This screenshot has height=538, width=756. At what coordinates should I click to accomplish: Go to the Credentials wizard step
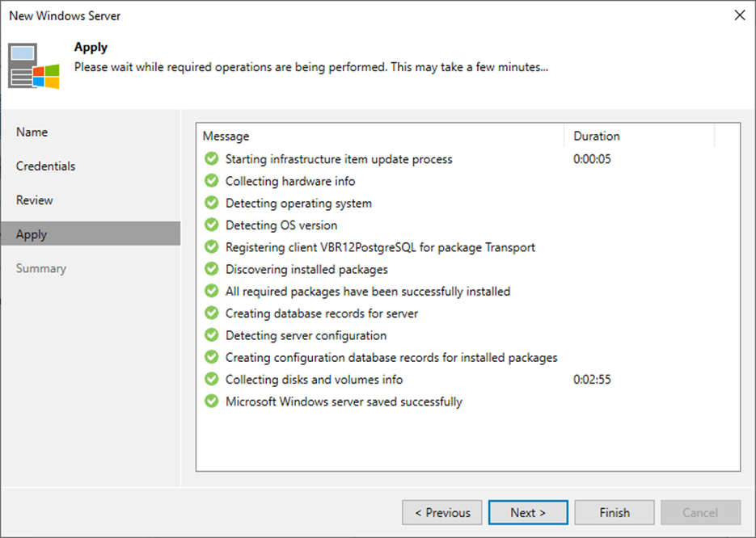[46, 166]
